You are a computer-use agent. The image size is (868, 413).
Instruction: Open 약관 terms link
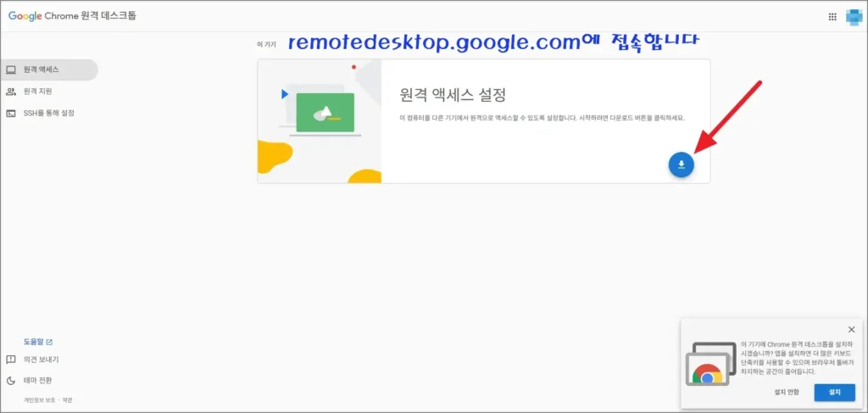(x=67, y=399)
